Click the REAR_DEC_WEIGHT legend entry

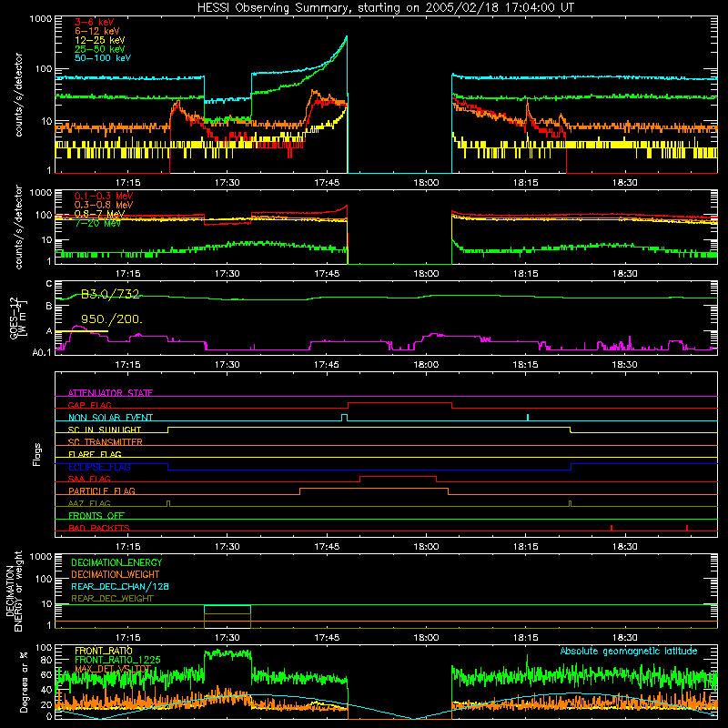(x=112, y=599)
